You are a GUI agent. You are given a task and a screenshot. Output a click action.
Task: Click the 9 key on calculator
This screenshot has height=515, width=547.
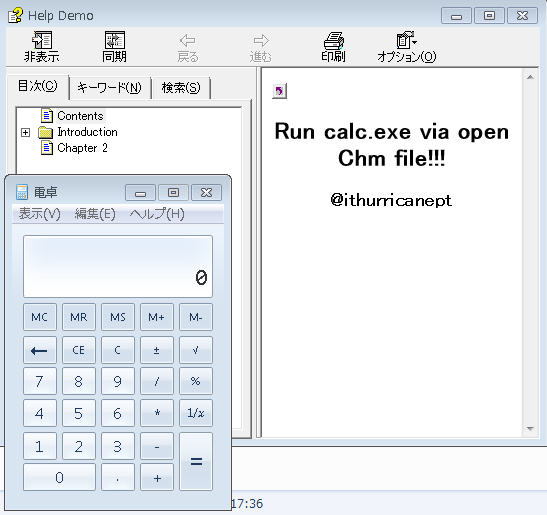[118, 381]
